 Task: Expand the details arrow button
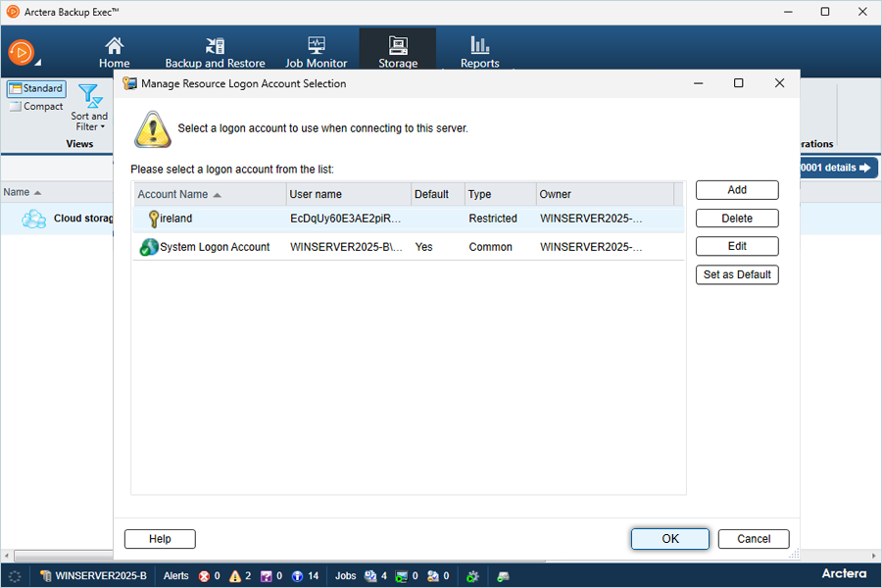(x=865, y=168)
